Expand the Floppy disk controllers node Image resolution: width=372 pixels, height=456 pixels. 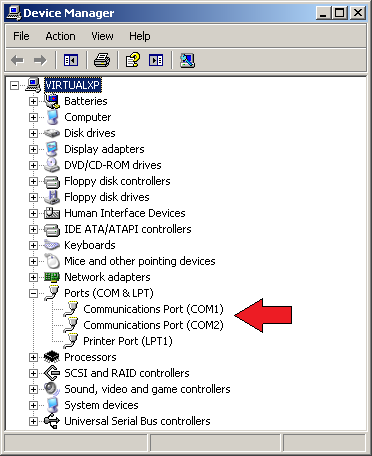coord(33,181)
